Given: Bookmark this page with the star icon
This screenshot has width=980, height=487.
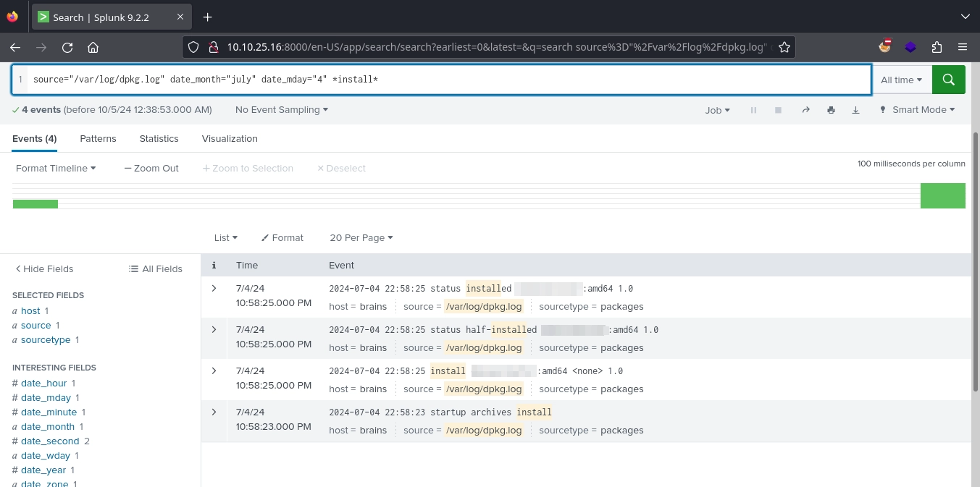Looking at the screenshot, I should click(784, 47).
